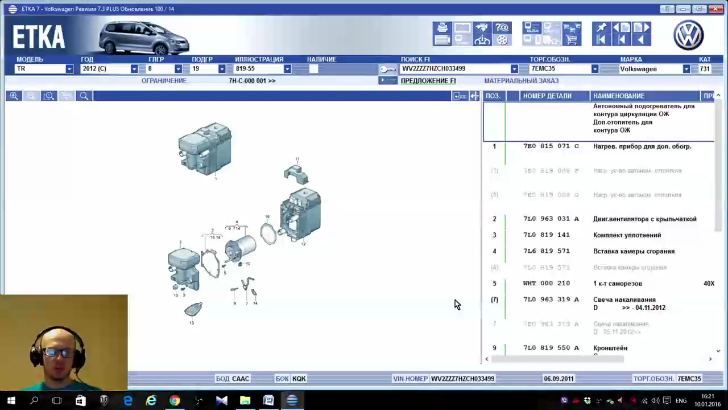Click the zoom area magnifier icon
This screenshot has width=728, height=410.
[x=49, y=96]
